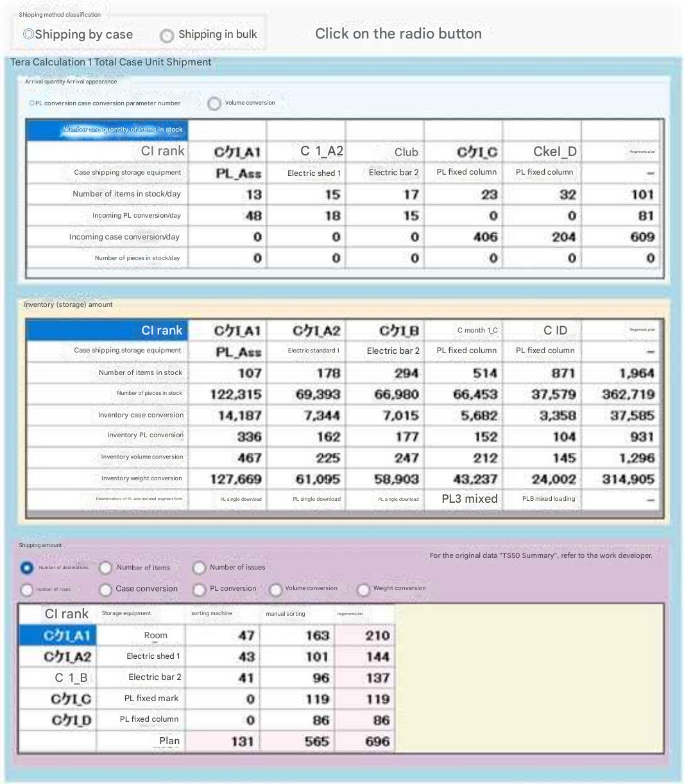684x784 pixels.
Task: Select the 'Shipping by case' radio button
Action: click(29, 35)
